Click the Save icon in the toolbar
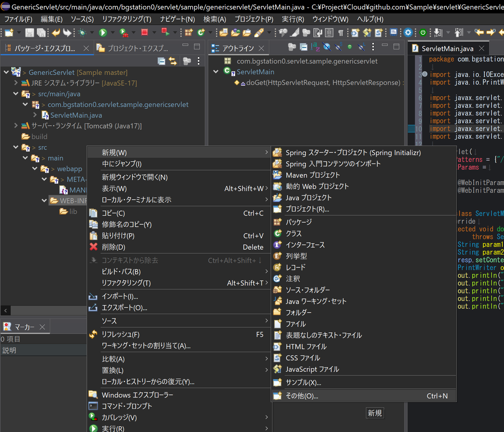 click(x=30, y=32)
